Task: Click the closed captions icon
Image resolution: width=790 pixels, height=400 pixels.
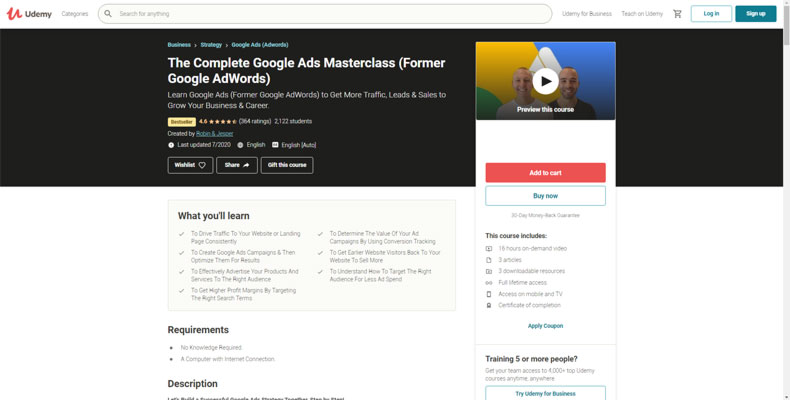Action: pyautogui.click(x=275, y=145)
